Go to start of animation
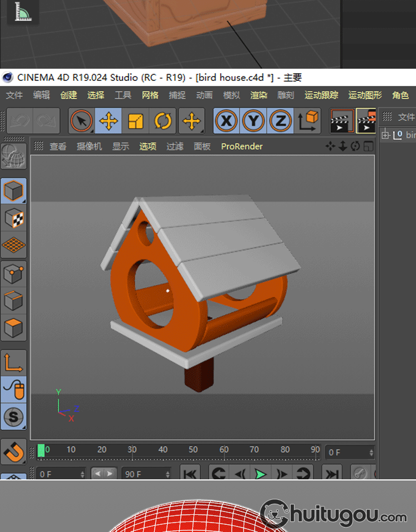This screenshot has width=416, height=532. click(x=190, y=473)
